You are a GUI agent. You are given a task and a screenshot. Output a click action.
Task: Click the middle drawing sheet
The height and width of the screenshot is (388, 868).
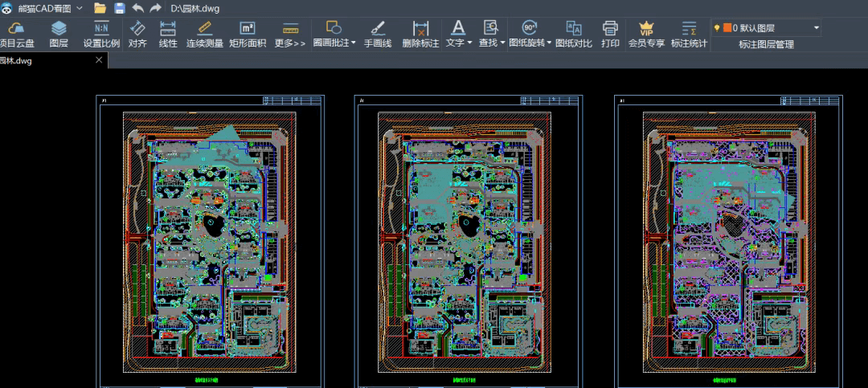click(x=469, y=241)
